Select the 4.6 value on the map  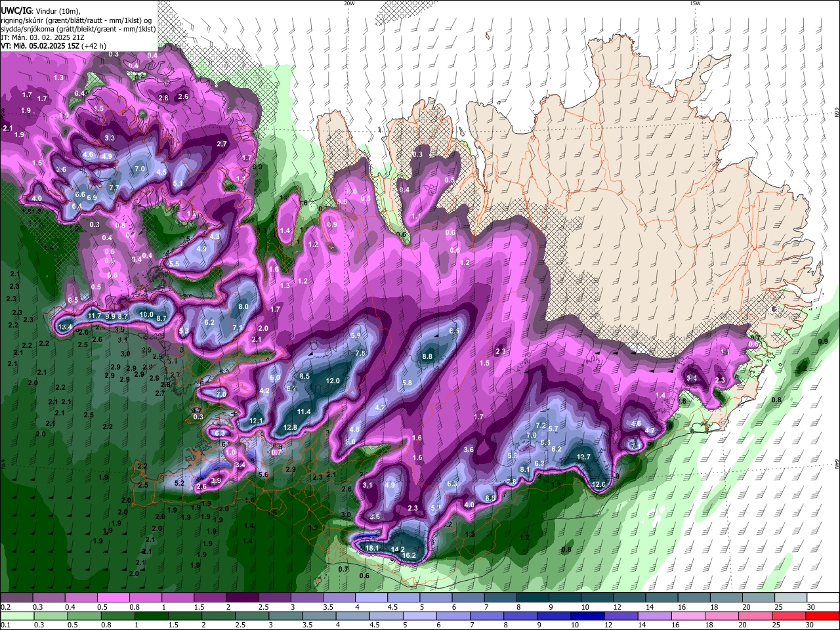[x=89, y=155]
